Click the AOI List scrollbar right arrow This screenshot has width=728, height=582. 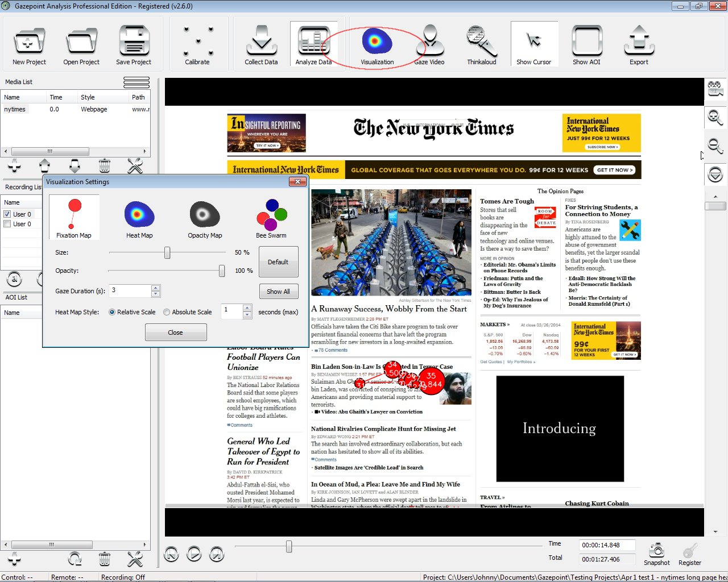(x=145, y=544)
